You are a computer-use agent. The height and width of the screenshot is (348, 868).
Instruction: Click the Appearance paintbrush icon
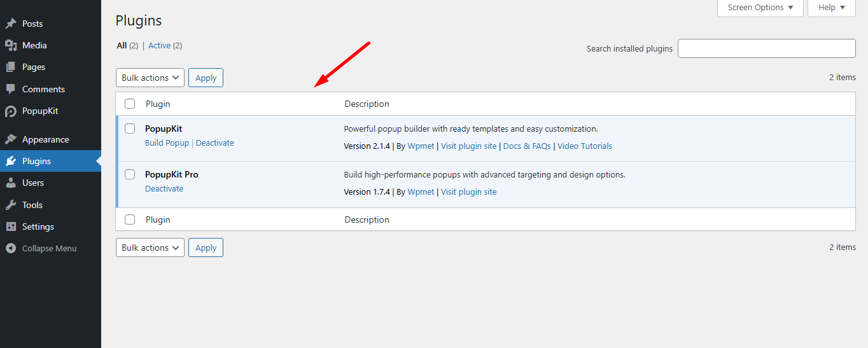[x=11, y=139]
